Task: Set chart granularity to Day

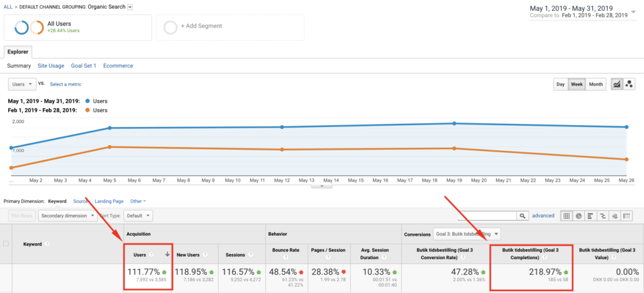Action: pyautogui.click(x=560, y=84)
